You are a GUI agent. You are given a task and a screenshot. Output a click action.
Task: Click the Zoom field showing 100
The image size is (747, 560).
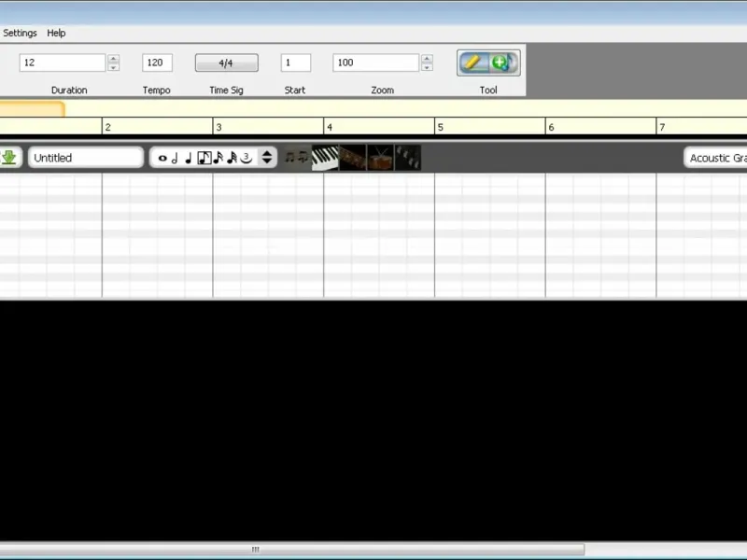[x=376, y=63]
